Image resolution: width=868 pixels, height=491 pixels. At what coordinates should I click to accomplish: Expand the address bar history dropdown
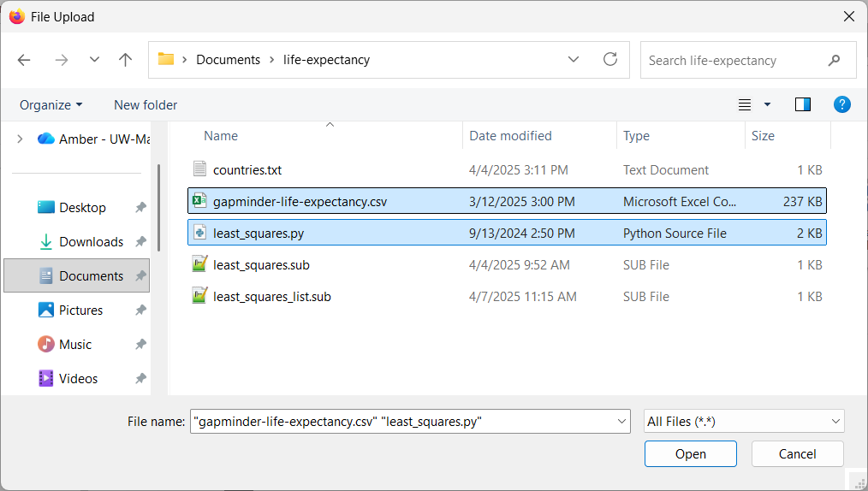click(x=574, y=60)
